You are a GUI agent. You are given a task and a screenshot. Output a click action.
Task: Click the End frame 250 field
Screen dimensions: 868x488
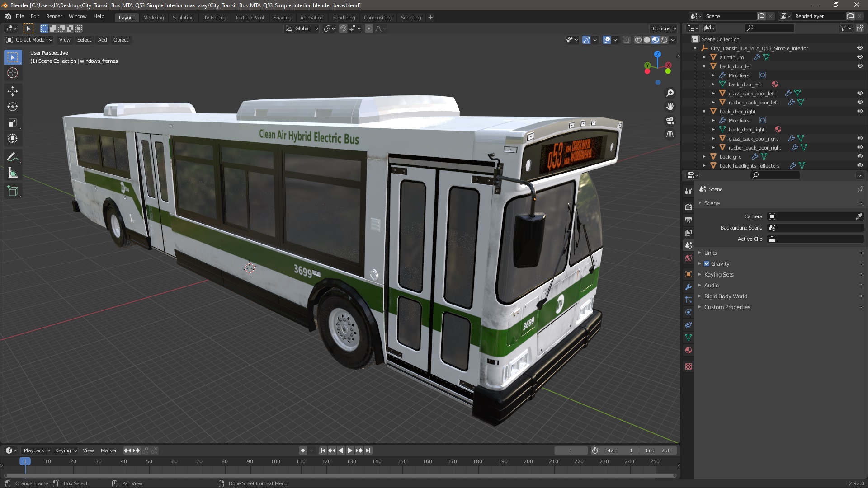[659, 450]
